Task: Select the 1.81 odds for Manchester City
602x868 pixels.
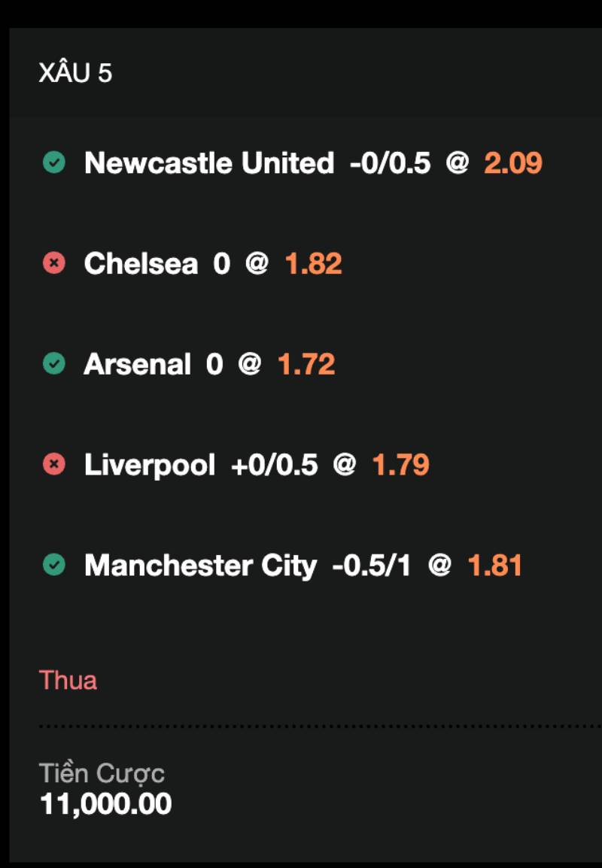Action: click(x=495, y=565)
